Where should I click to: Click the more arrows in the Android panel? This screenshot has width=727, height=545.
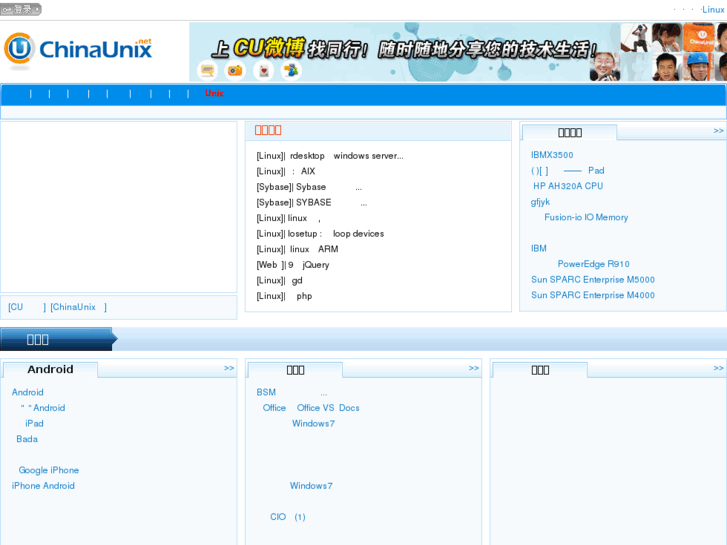(x=229, y=368)
